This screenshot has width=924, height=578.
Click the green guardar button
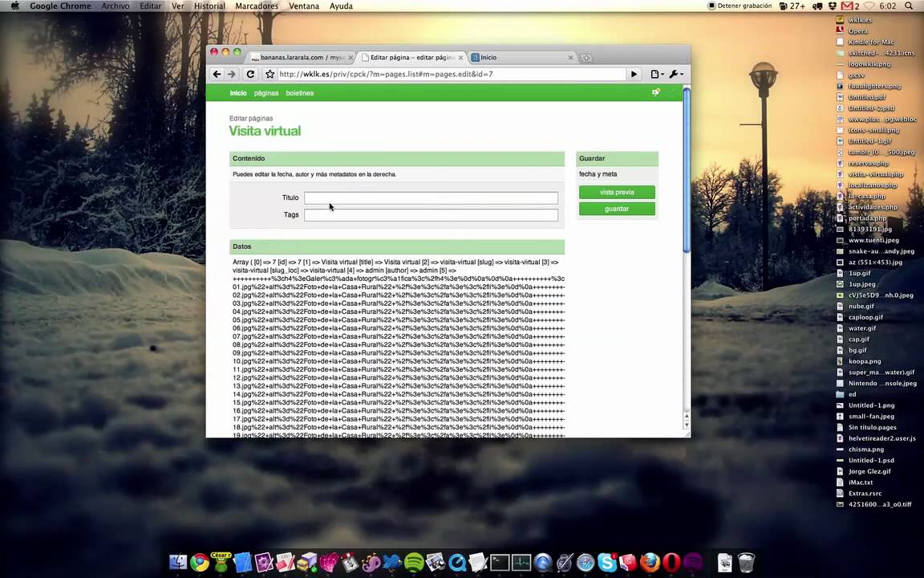click(x=617, y=209)
